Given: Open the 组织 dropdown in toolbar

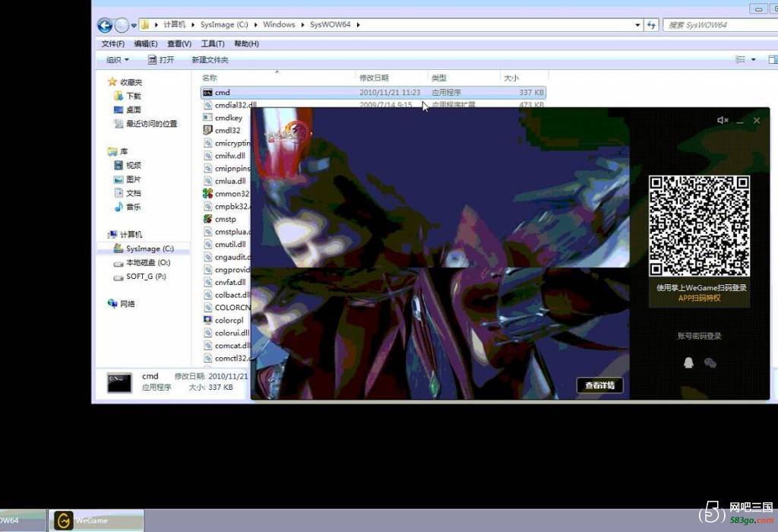Looking at the screenshot, I should pos(118,59).
